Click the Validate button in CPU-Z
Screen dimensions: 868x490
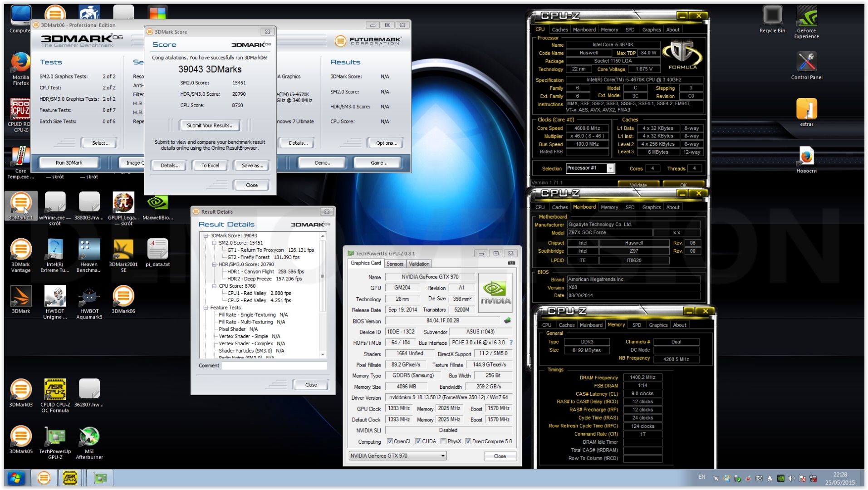click(638, 185)
